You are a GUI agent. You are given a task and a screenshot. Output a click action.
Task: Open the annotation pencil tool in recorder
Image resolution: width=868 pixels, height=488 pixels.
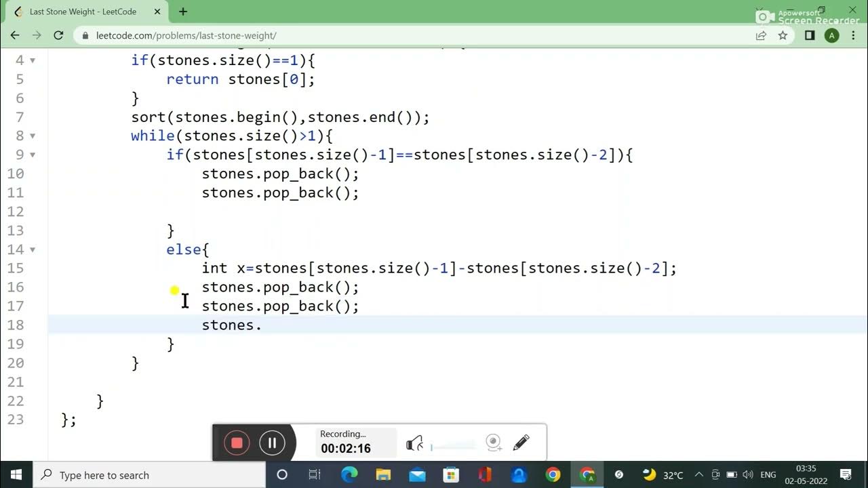click(521, 443)
